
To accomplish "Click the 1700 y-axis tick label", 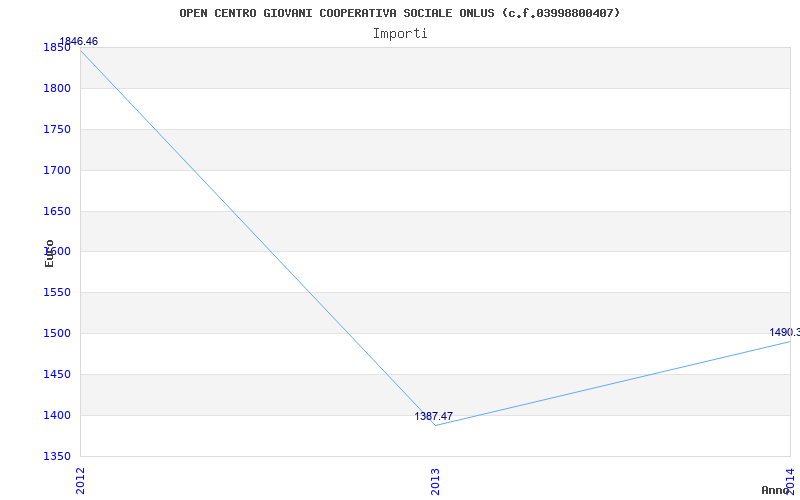I will [x=57, y=170].
